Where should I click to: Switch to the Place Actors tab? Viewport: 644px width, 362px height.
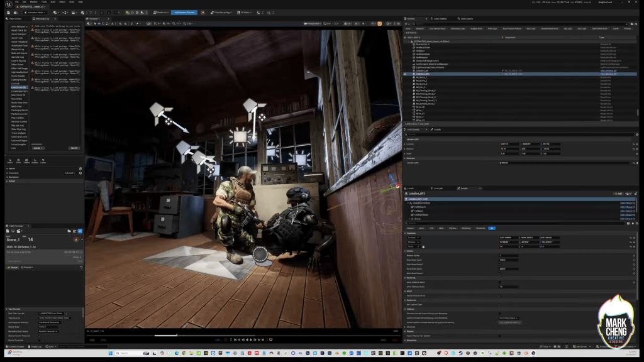click(15, 19)
